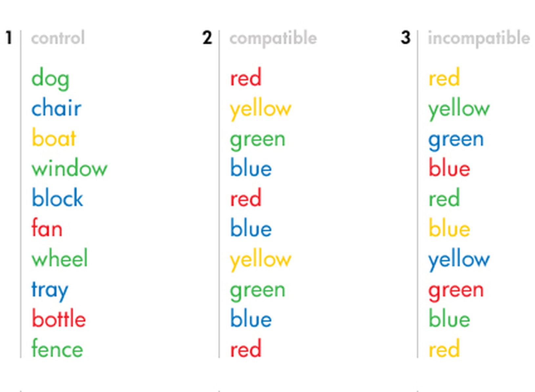535x392 pixels.
Task: Select the word 'dog'
Action: pos(50,78)
